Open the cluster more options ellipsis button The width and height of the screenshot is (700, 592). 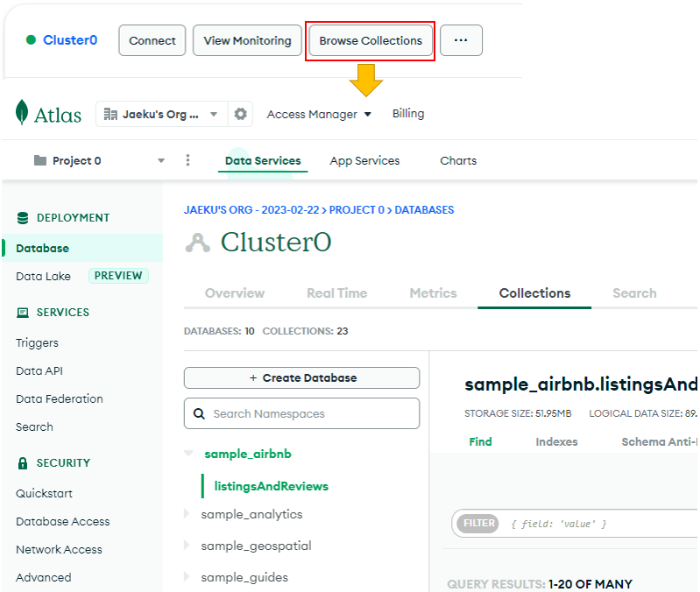tap(461, 40)
